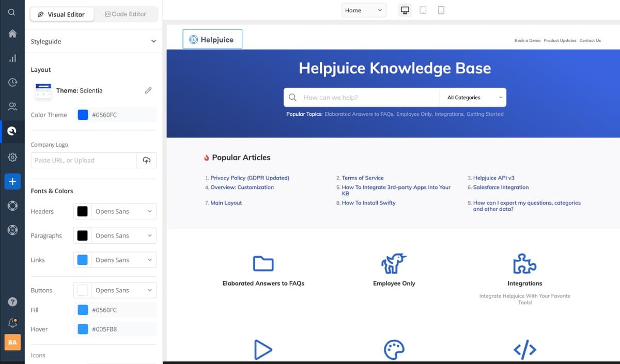The height and width of the screenshot is (364, 620).
Task: Open Buttons font dropdown
Action: tap(124, 290)
